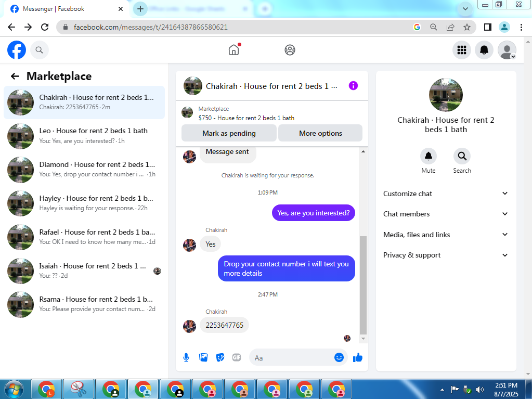Open the share page icon in address bar
This screenshot has height=399, width=532.
(450, 27)
